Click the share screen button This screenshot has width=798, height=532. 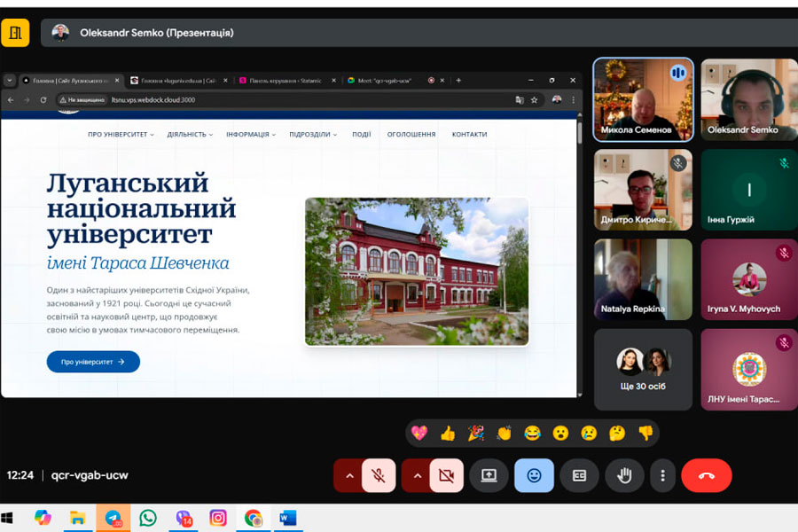pos(489,475)
